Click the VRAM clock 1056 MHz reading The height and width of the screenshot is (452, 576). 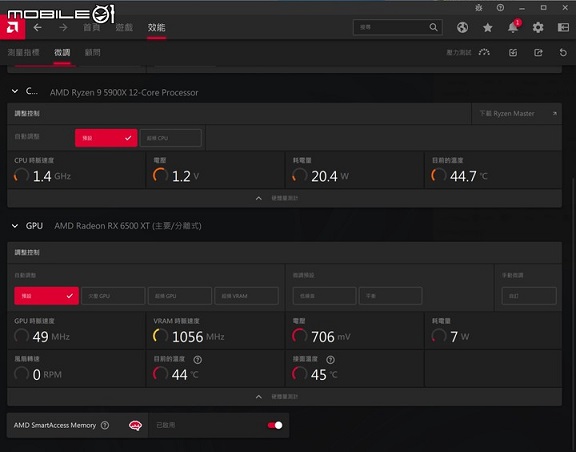pos(198,337)
